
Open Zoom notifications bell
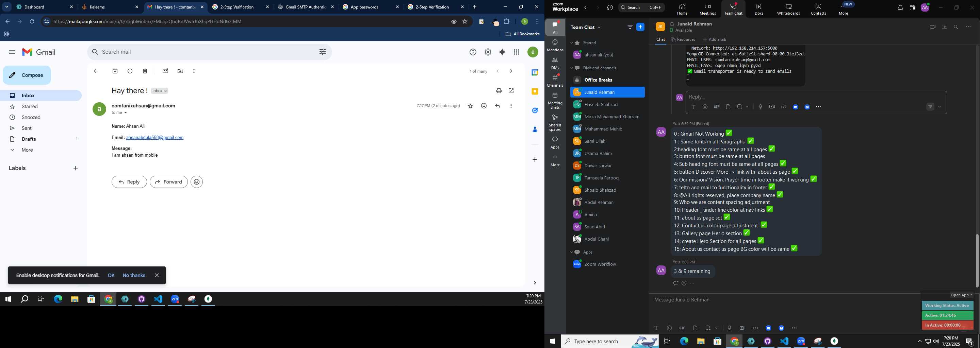[x=900, y=7]
